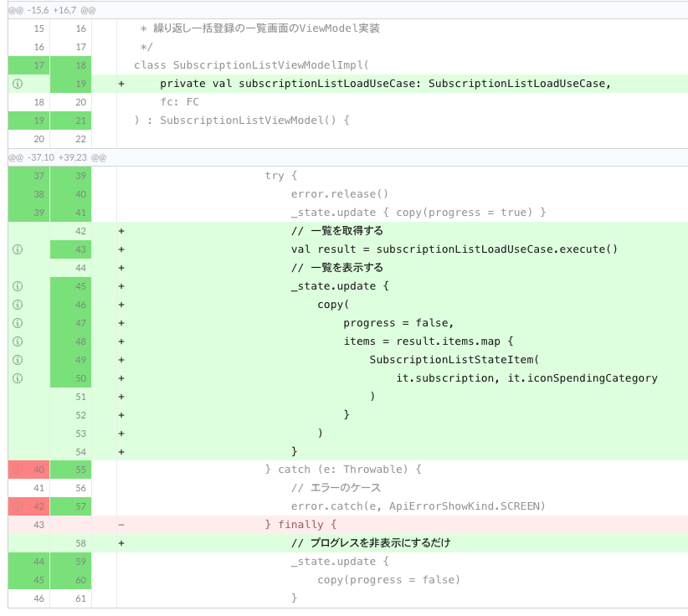Click the info icon on line 43

(x=18, y=249)
